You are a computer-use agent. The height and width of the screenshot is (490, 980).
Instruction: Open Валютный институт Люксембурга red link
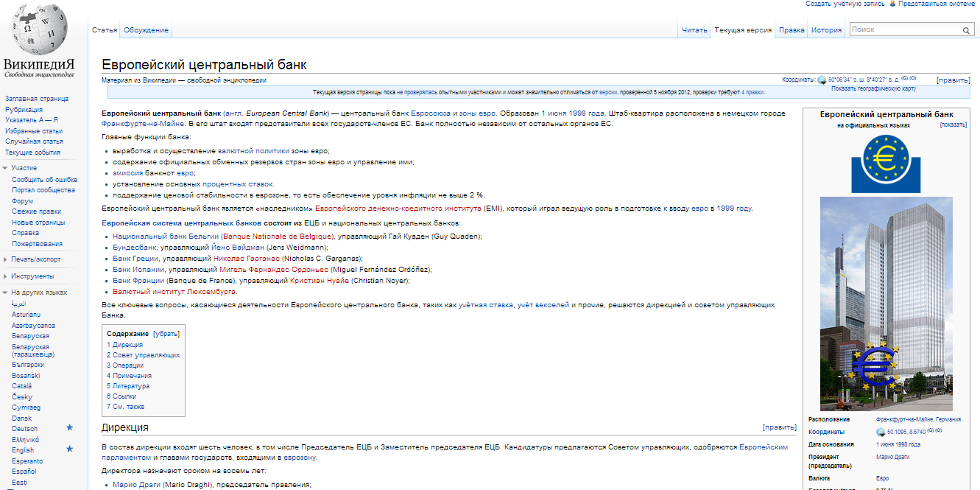[x=175, y=292]
